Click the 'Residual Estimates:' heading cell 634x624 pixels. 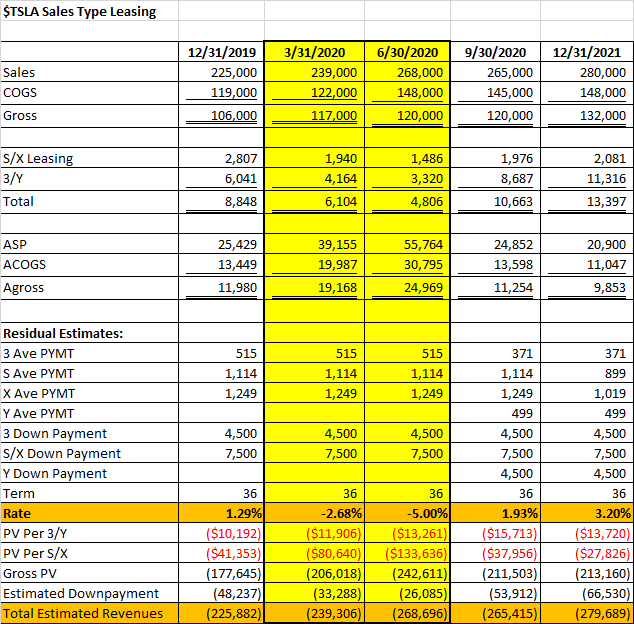[x=63, y=334]
